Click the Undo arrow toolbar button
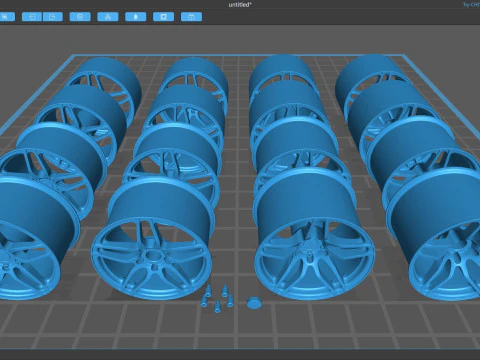Screen dimensions: 480x360 point(32,17)
